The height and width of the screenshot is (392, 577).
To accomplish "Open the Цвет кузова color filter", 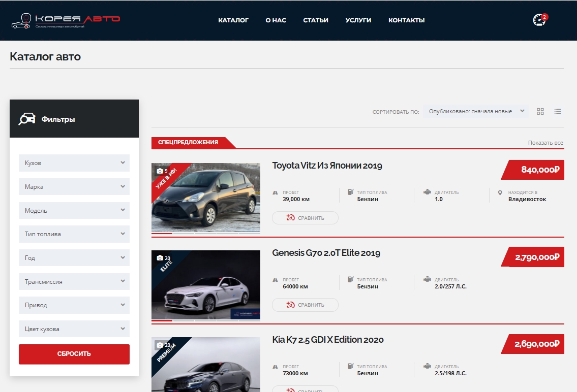I will (74, 329).
